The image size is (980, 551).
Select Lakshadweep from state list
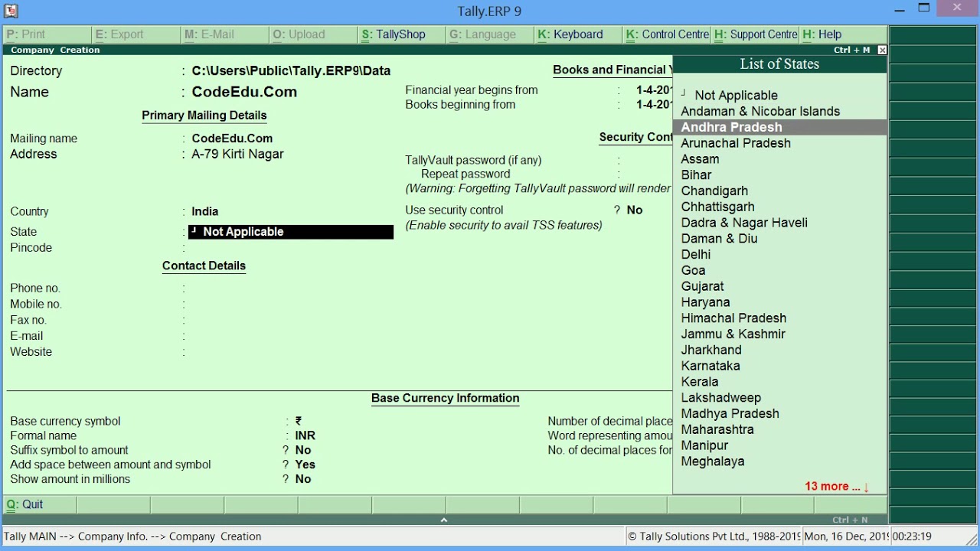(x=720, y=398)
